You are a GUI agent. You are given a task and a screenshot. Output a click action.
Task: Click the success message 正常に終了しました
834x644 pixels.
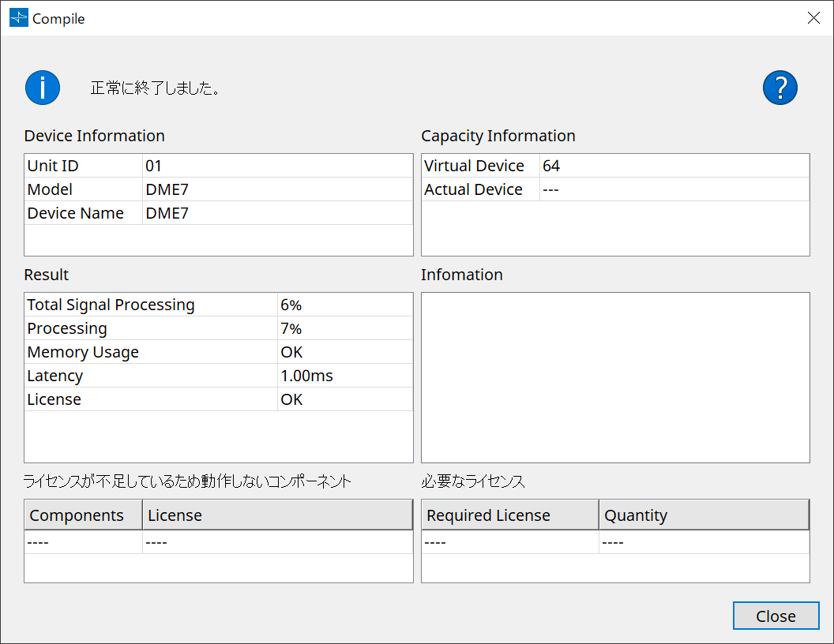point(156,88)
